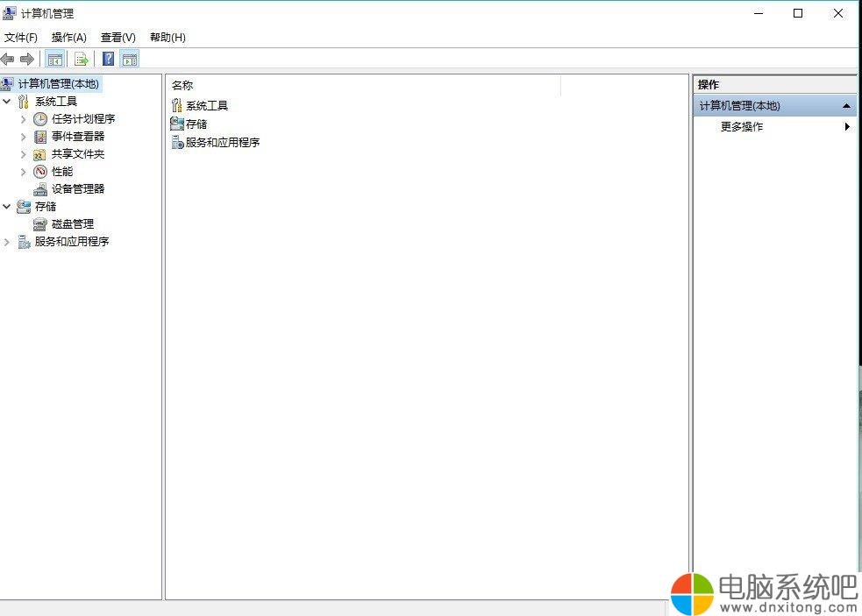Viewport: 862px width, 616px height.
Task: Click the 设备管理器 icon in tree
Action: [x=40, y=189]
